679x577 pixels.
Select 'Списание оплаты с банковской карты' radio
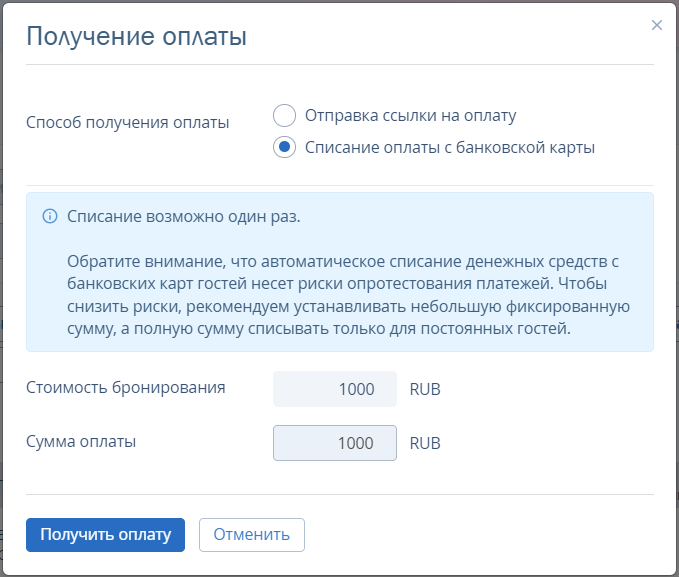285,147
